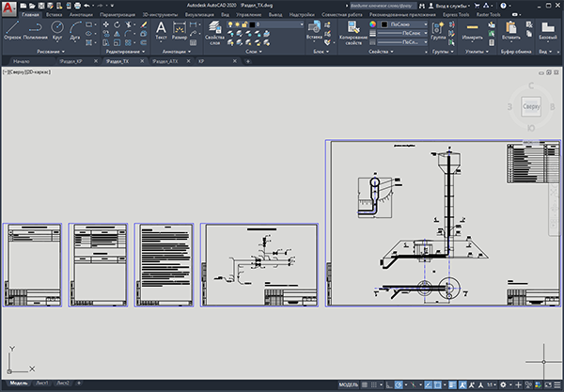Open Свойства слоя (Layer Properties)
564x392 pixels.
214,33
